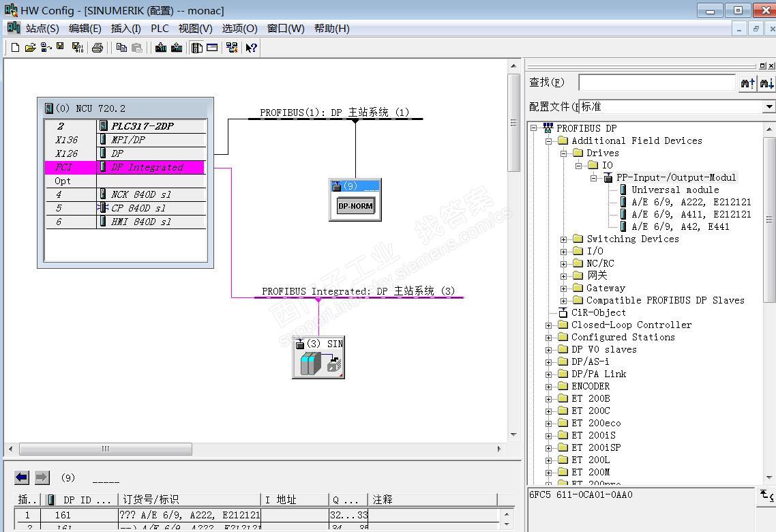Click the Copy toolbar icon

click(121, 48)
